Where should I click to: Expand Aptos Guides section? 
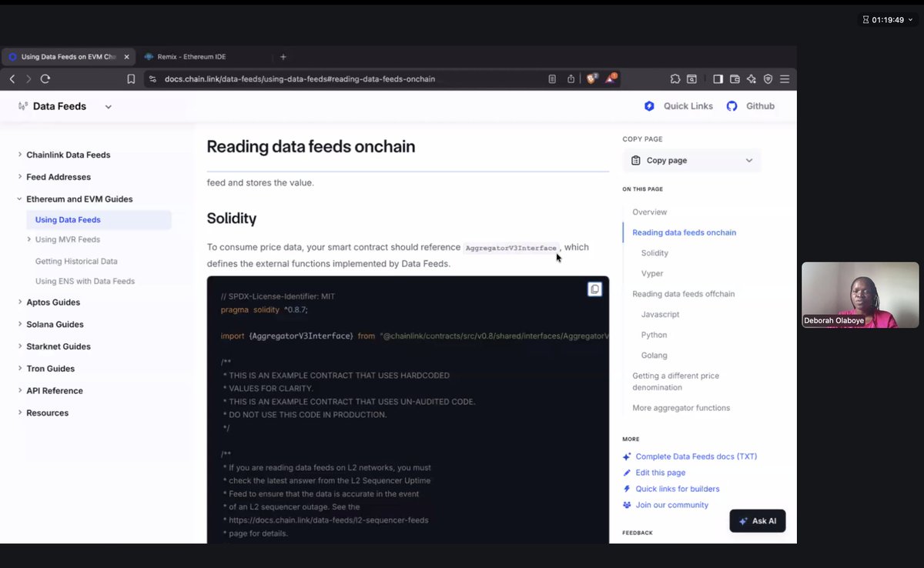click(x=20, y=302)
